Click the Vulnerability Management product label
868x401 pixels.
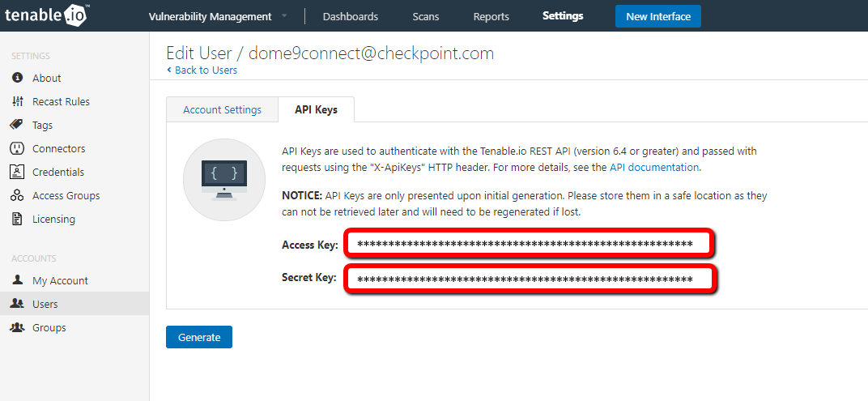point(211,17)
